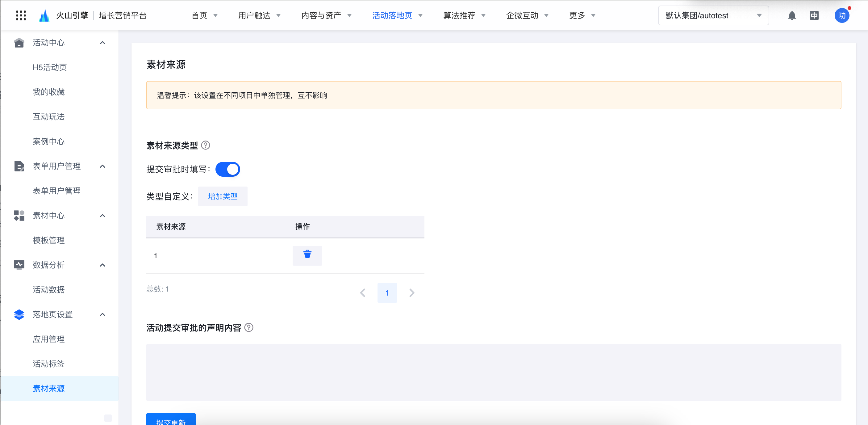Click the 活动中心 sidebar icon

click(x=19, y=43)
